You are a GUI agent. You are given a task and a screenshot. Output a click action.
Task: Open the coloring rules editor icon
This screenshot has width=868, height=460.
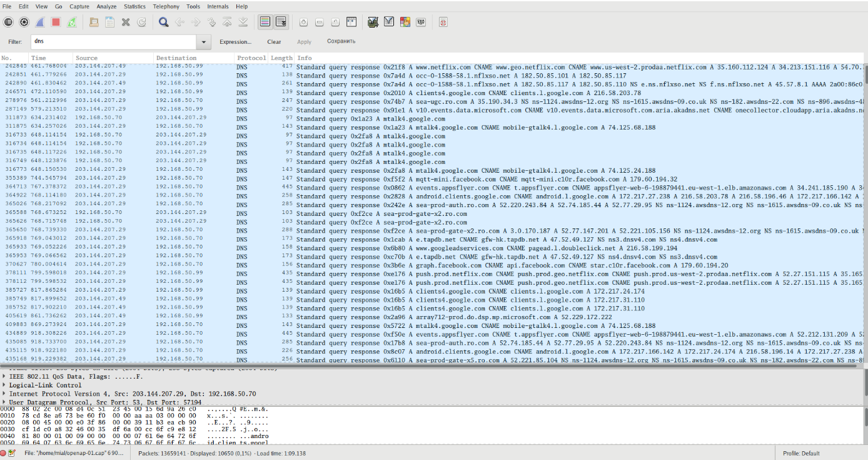coord(405,22)
